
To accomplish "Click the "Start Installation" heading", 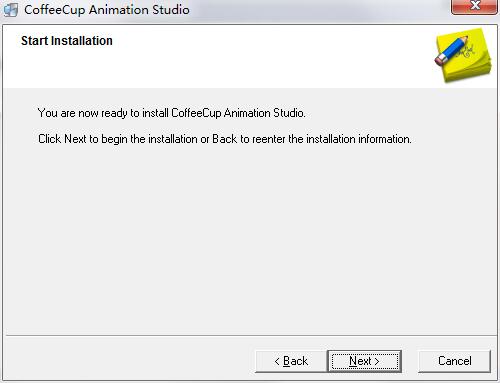I will (x=67, y=41).
